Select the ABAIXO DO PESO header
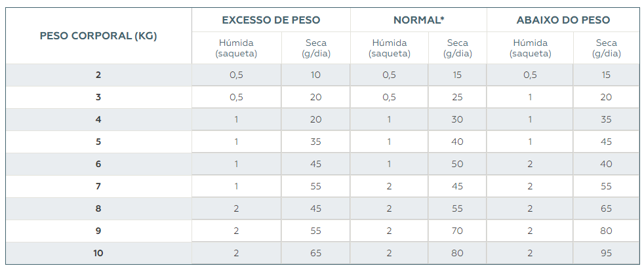The image size is (644, 270). 563,20
